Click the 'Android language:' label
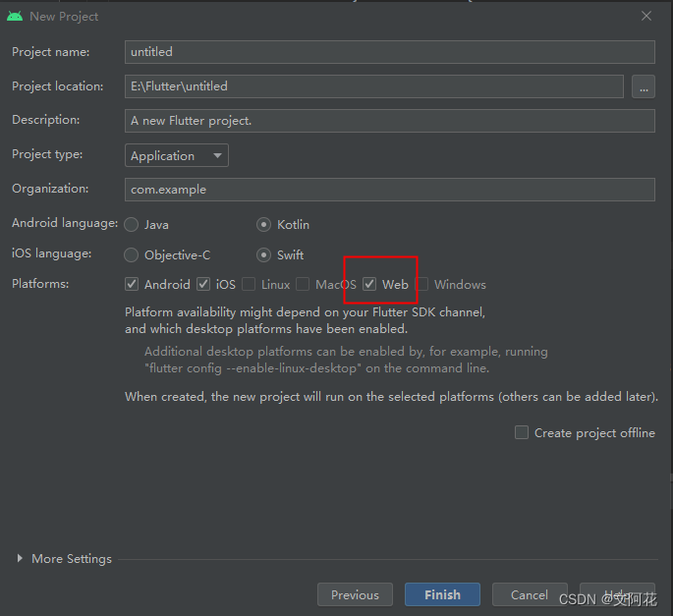Screen dimensions: 673x616 (65, 223)
